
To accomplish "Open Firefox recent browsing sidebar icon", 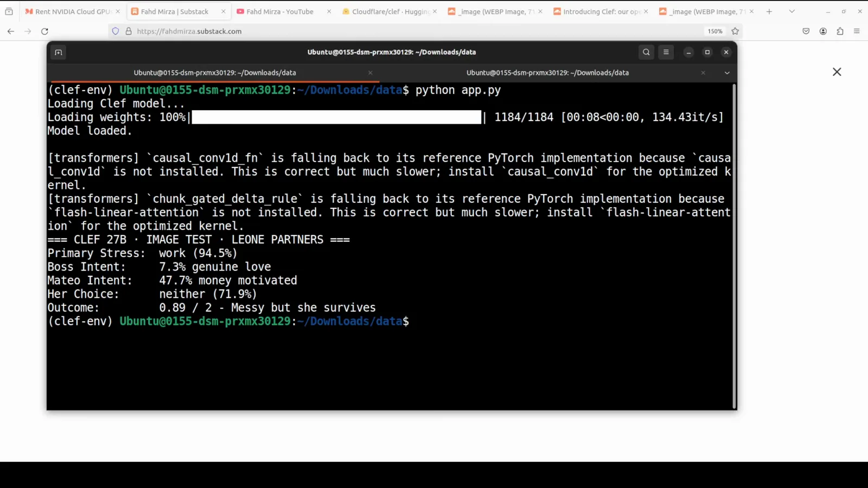I will click(9, 11).
